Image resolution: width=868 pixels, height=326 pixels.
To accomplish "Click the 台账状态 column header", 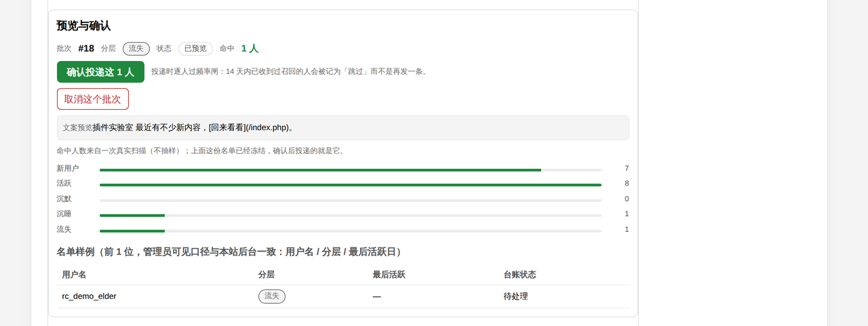I will click(519, 274).
